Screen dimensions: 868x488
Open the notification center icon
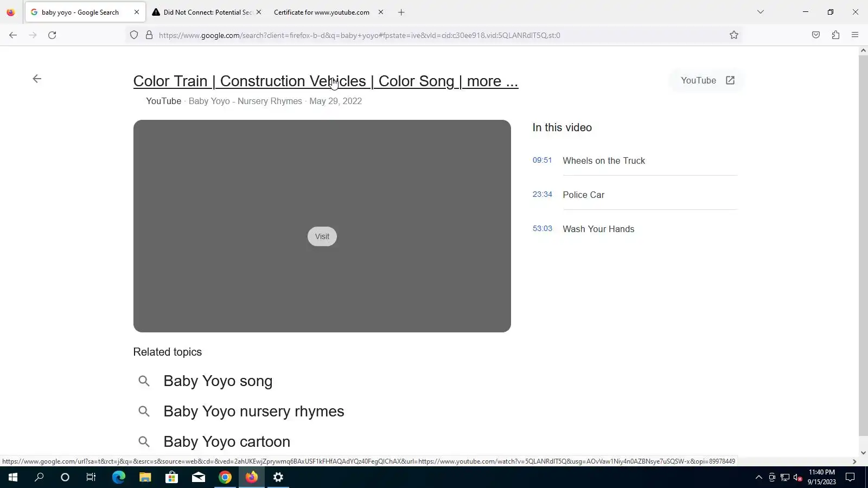[x=851, y=477]
